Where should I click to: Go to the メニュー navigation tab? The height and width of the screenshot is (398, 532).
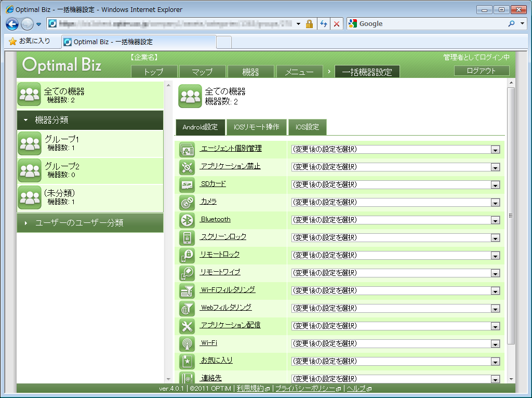click(299, 72)
